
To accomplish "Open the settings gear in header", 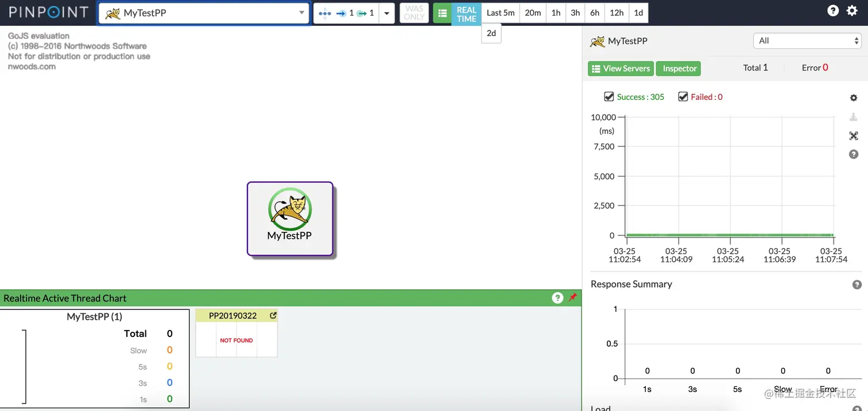I will [852, 10].
